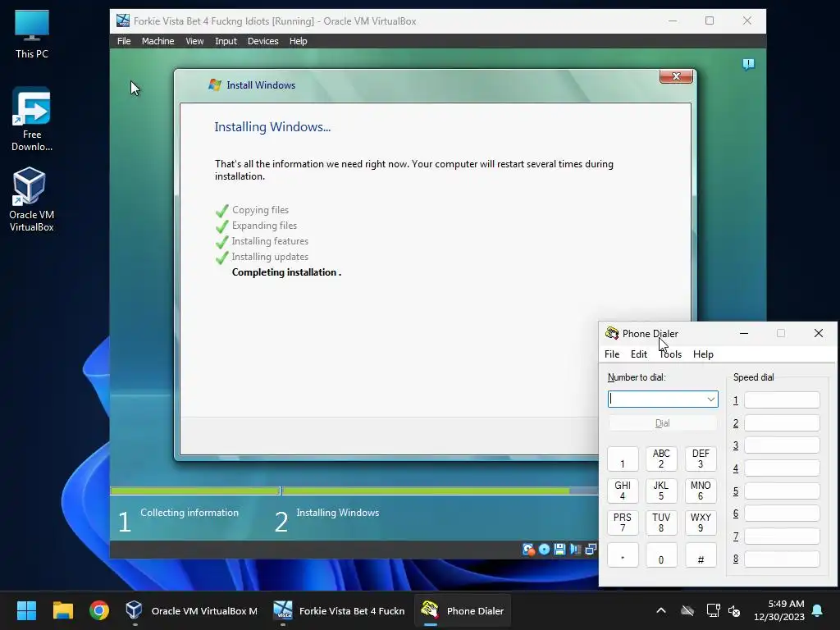Click keypad button 0

[x=661, y=555]
